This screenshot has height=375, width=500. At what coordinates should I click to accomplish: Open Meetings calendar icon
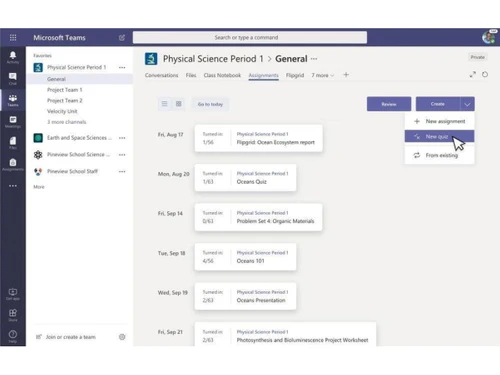pos(13,122)
